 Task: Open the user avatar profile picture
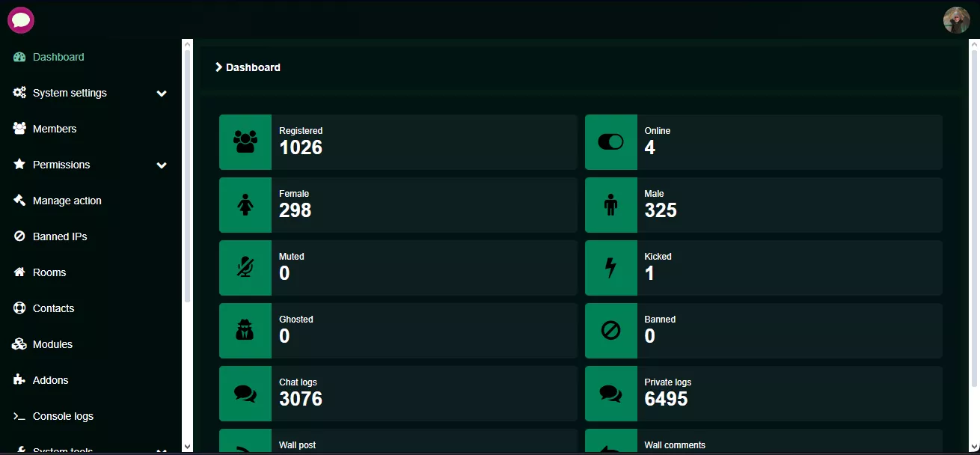coord(956,20)
